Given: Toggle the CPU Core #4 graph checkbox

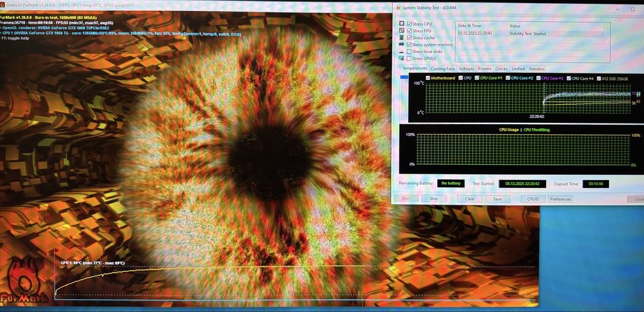Looking at the screenshot, I should 569,78.
